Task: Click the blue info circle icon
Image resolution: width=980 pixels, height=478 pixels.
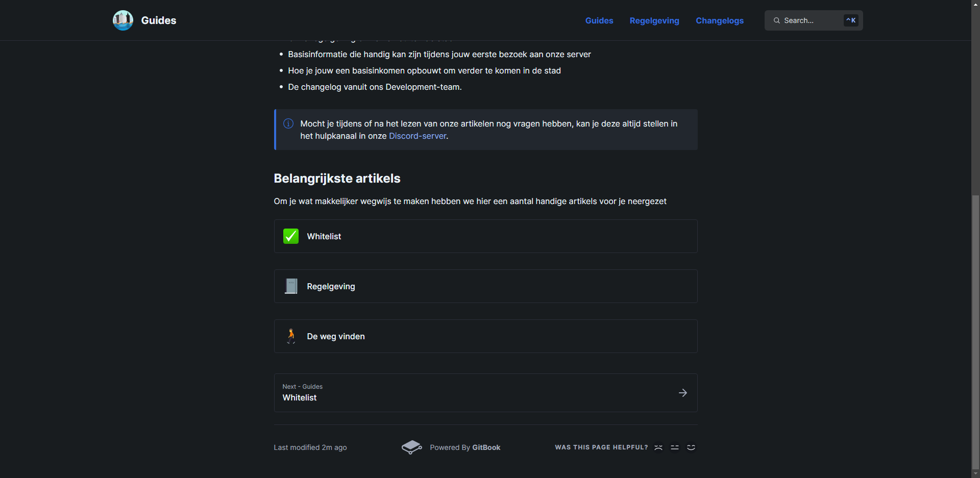Action: (x=288, y=123)
